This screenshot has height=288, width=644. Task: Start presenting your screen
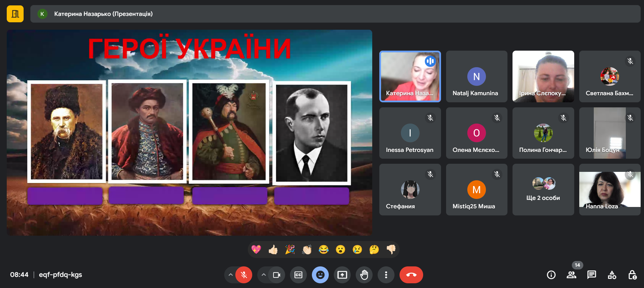pos(342,275)
